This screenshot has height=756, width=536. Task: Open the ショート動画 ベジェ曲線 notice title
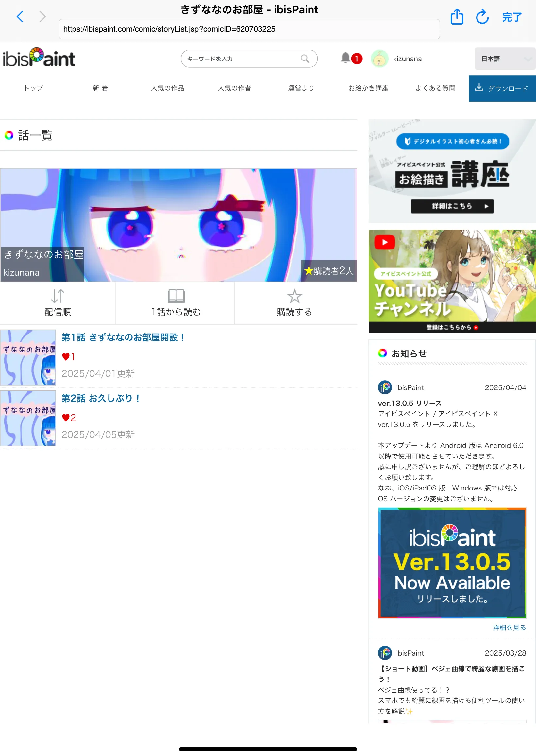[x=451, y=674]
